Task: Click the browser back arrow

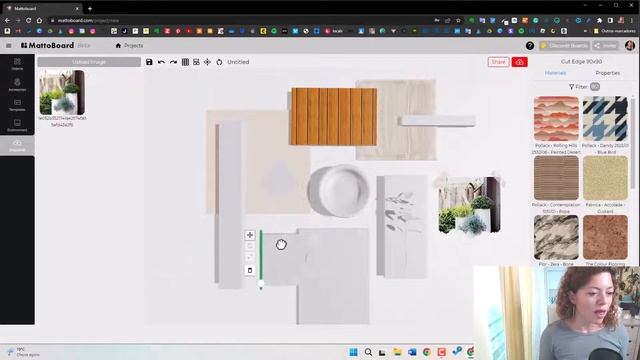Action: click(7, 20)
